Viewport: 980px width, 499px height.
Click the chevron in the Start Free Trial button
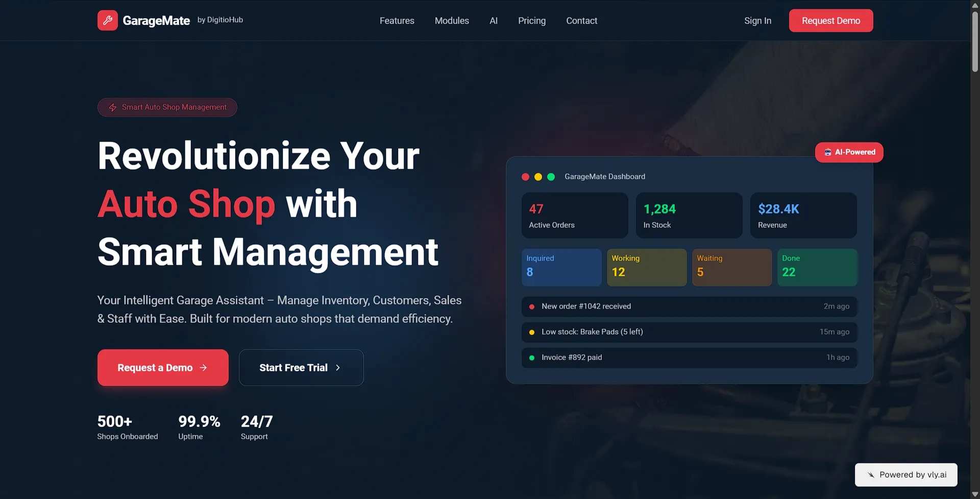338,367
